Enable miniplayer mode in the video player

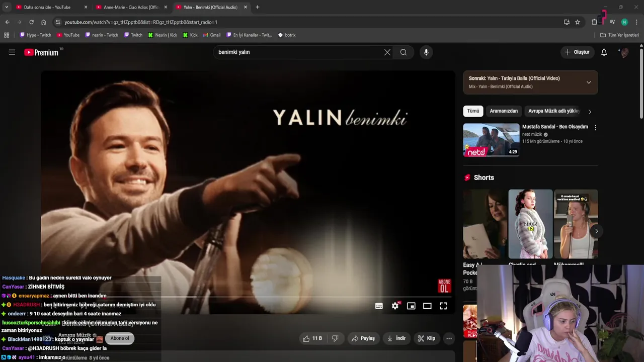point(411,306)
